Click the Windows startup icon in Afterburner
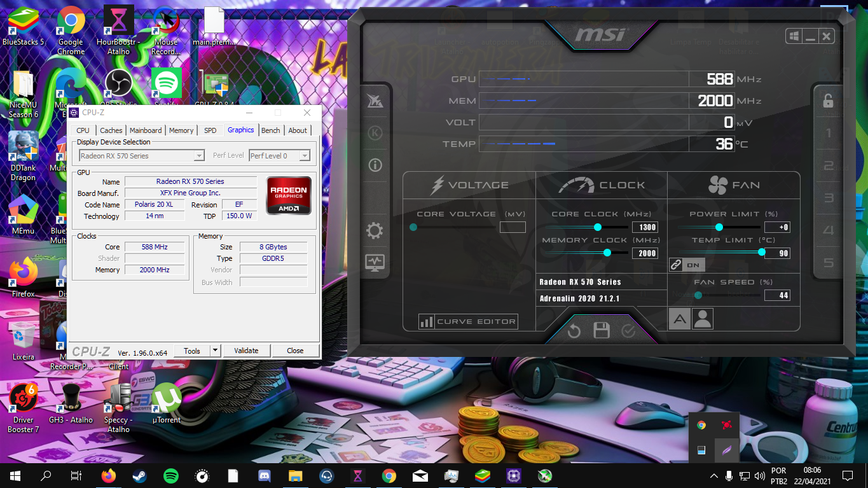This screenshot has width=868, height=488. point(794,36)
